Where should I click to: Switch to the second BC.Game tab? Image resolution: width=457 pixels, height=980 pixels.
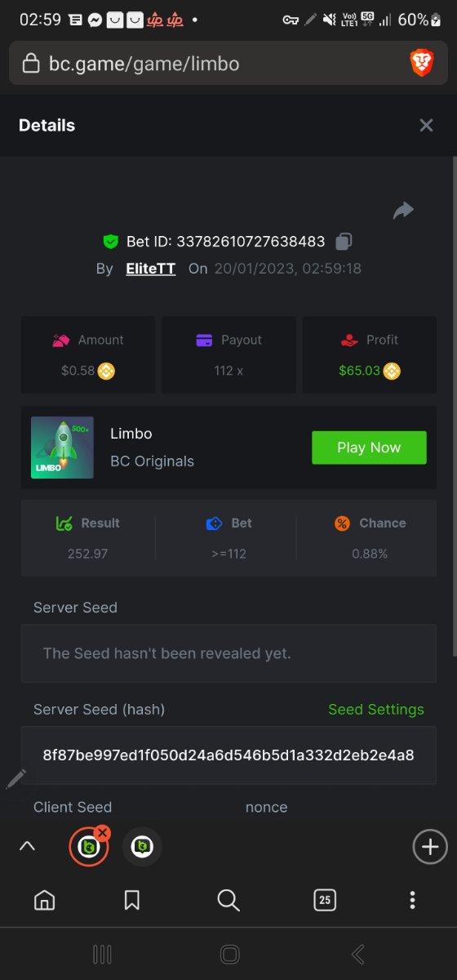[142, 847]
